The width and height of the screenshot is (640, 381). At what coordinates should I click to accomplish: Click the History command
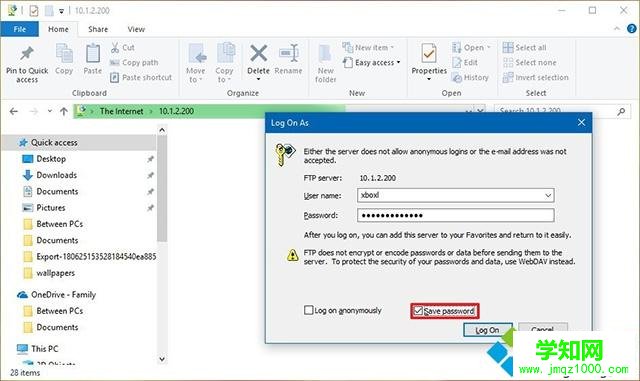click(x=470, y=78)
